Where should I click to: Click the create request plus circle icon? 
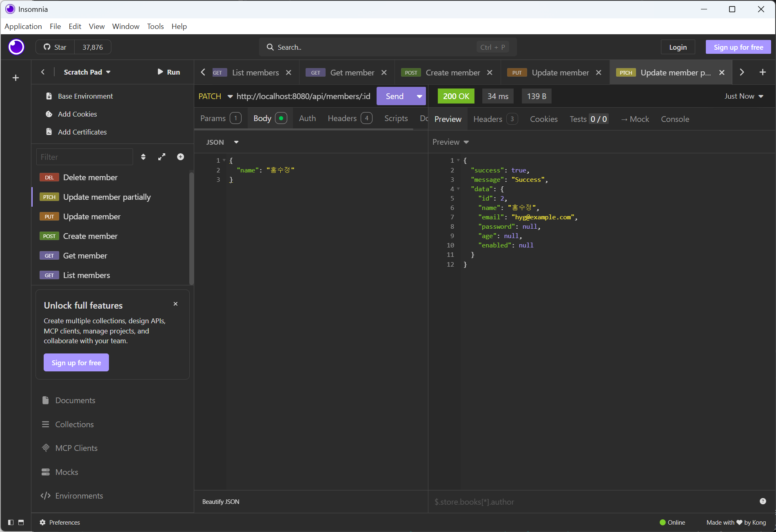click(x=180, y=157)
